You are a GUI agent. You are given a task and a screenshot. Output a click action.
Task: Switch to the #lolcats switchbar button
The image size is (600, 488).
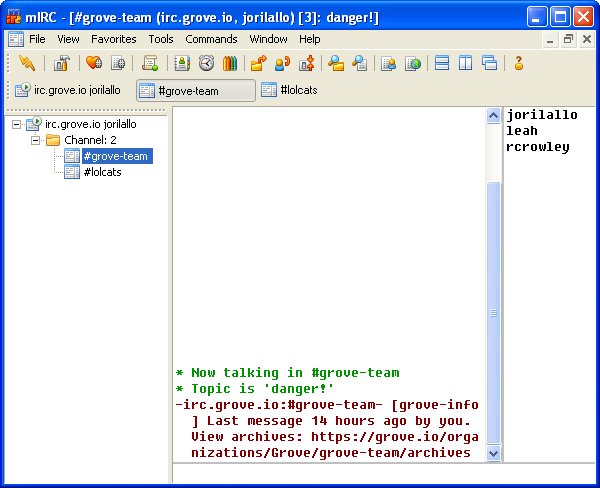click(289, 90)
